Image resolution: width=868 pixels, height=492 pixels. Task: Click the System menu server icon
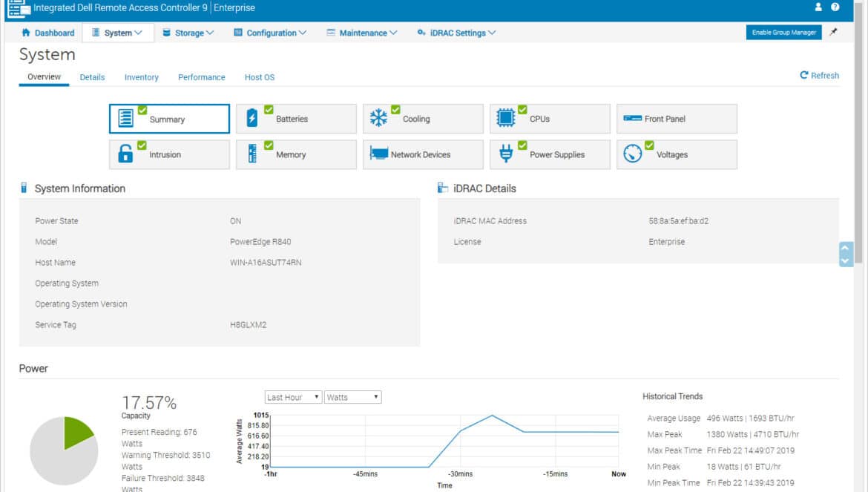pos(96,33)
